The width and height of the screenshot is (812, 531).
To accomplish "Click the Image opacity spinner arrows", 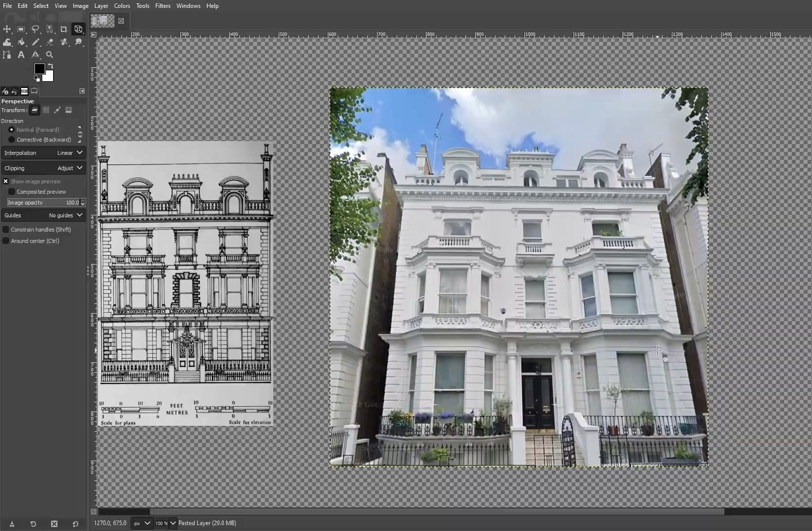I will click(x=83, y=203).
